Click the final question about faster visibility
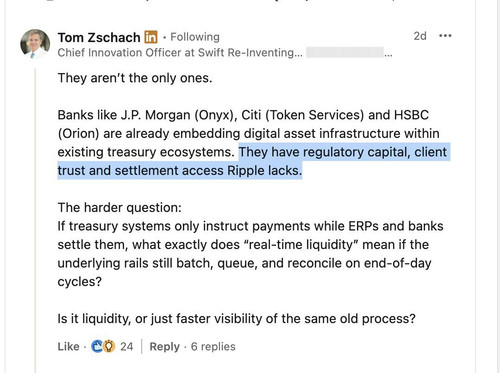The height and width of the screenshot is (373, 500). [237, 319]
